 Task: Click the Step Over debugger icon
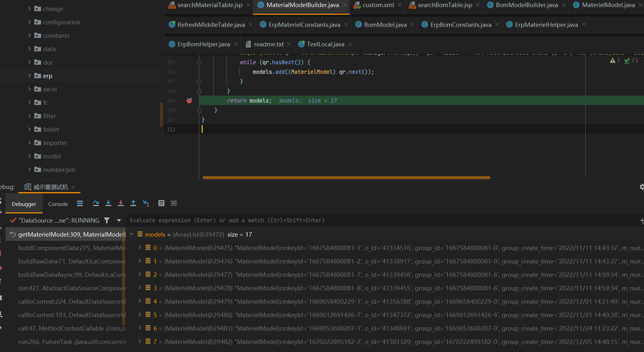[x=96, y=203]
